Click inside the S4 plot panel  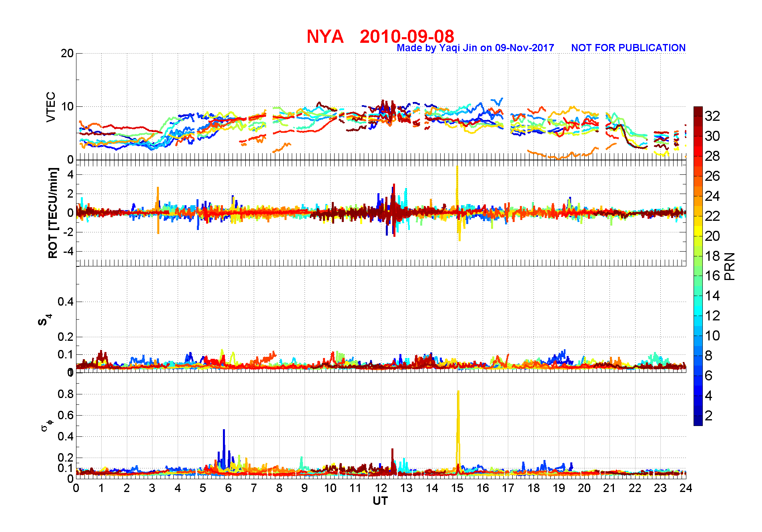(381, 319)
